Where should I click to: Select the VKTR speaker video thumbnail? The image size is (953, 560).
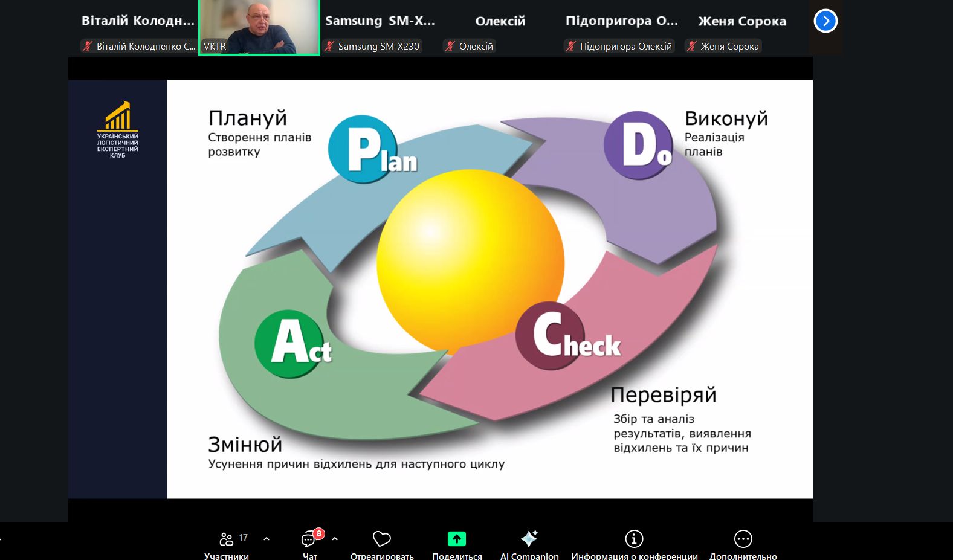click(x=259, y=27)
